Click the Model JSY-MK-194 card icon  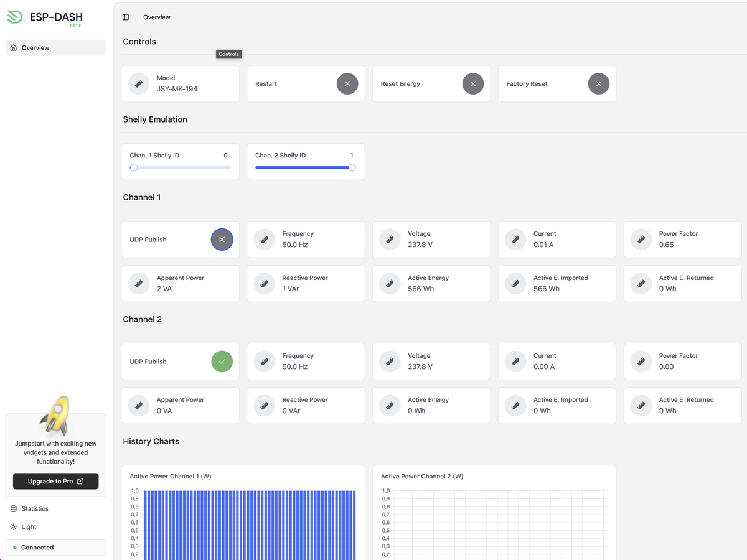(x=139, y=83)
